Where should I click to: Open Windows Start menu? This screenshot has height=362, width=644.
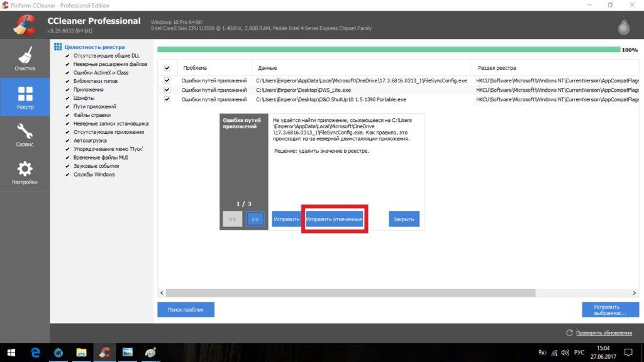(x=11, y=353)
